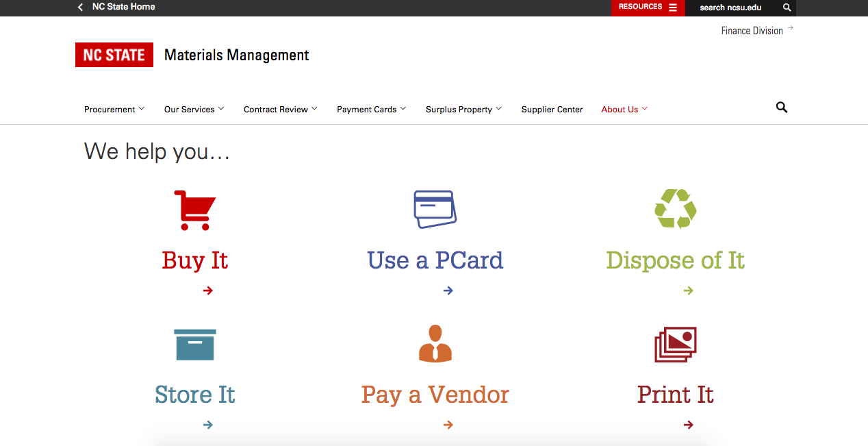Click the arrow under Use a PCard

click(x=448, y=290)
